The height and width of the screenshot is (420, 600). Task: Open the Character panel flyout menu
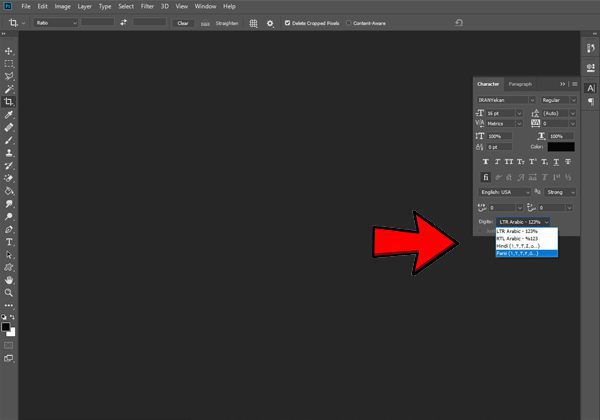point(575,84)
